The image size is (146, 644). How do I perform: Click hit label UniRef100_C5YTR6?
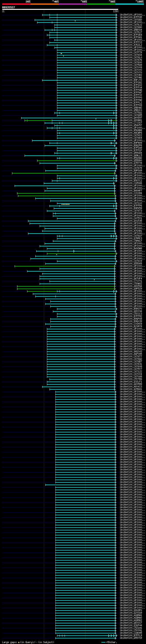[131, 379]
